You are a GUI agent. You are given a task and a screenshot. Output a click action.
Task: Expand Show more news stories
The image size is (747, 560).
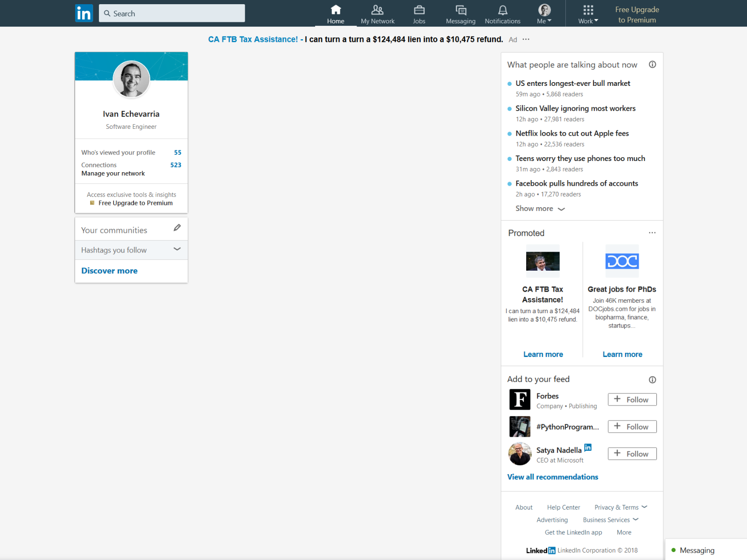tap(540, 209)
